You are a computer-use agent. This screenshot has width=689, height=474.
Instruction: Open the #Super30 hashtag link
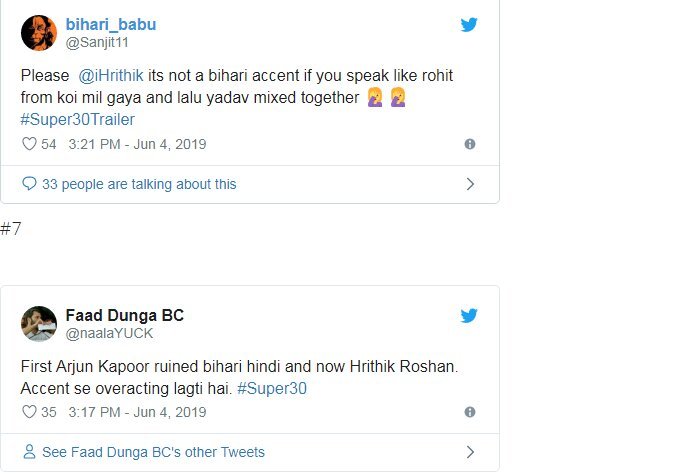click(271, 388)
